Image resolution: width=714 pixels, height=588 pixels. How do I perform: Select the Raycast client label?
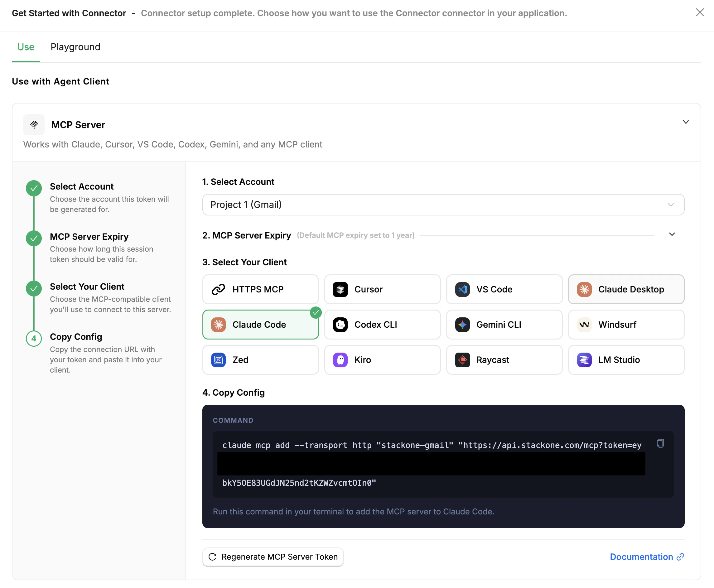493,360
